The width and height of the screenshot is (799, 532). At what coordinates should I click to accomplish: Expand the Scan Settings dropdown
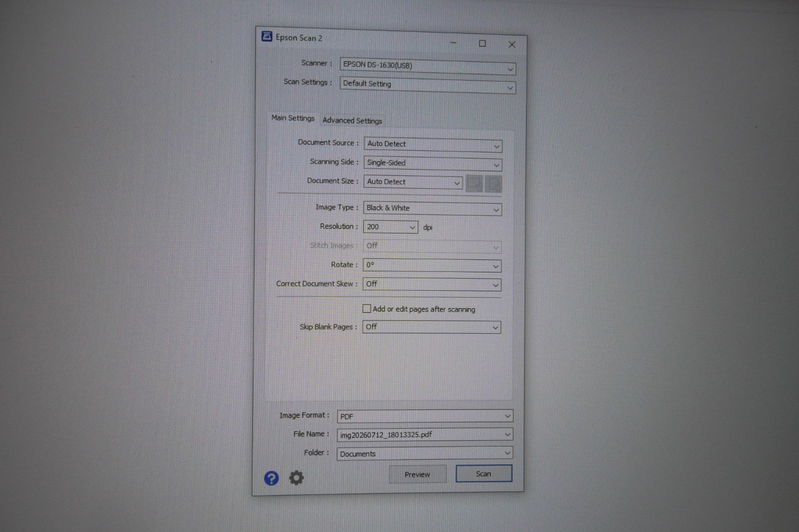(428, 85)
